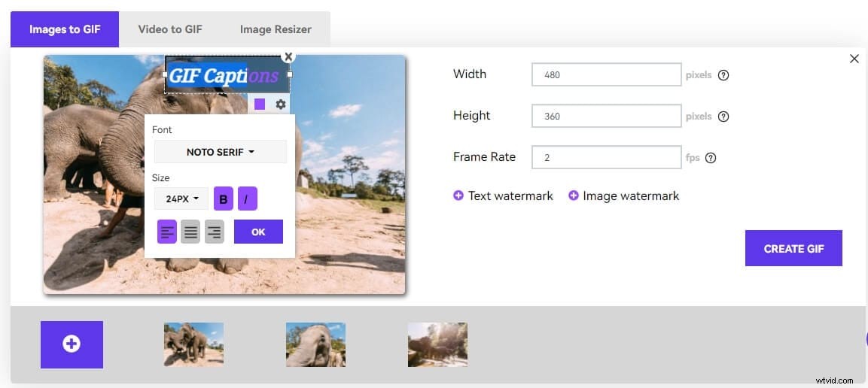This screenshot has height=388, width=868.
Task: Show help for Frame Rate fps
Action: (711, 158)
